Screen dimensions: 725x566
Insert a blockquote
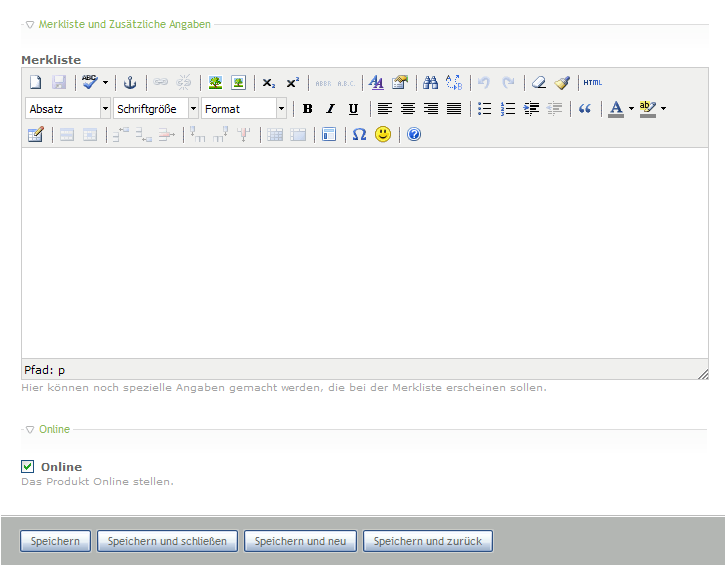[x=585, y=109]
